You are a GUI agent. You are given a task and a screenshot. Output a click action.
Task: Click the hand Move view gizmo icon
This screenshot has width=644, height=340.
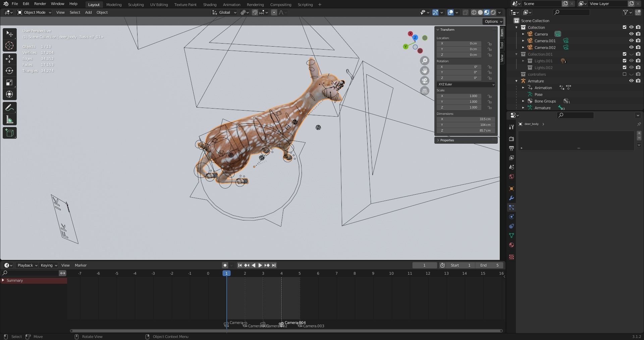click(425, 71)
